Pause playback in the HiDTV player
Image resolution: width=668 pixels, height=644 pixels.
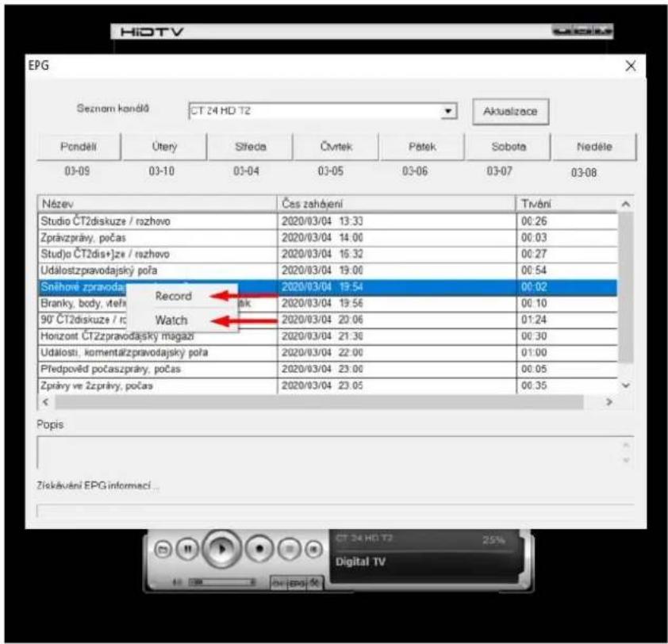coord(187,549)
